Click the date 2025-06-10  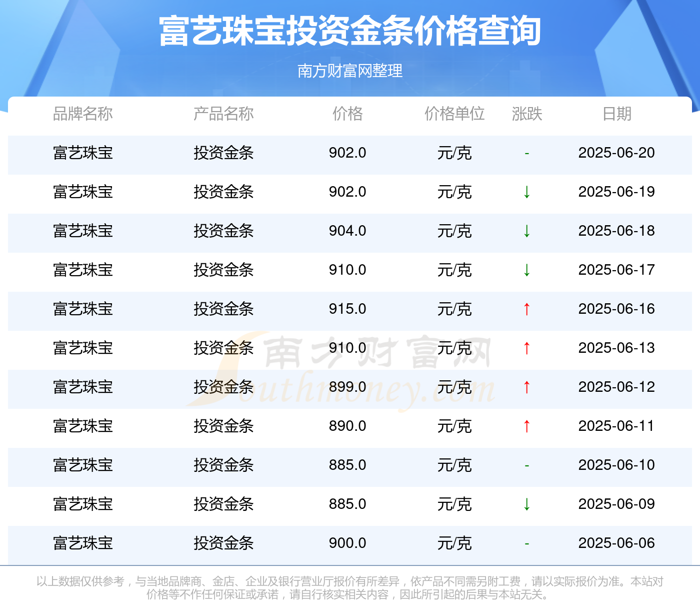click(x=616, y=465)
